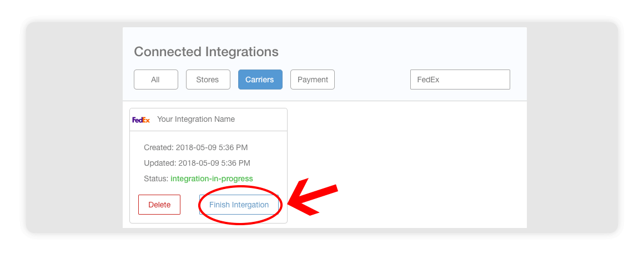Select the Your Integration Name title
This screenshot has height=258, width=644.
tap(196, 120)
